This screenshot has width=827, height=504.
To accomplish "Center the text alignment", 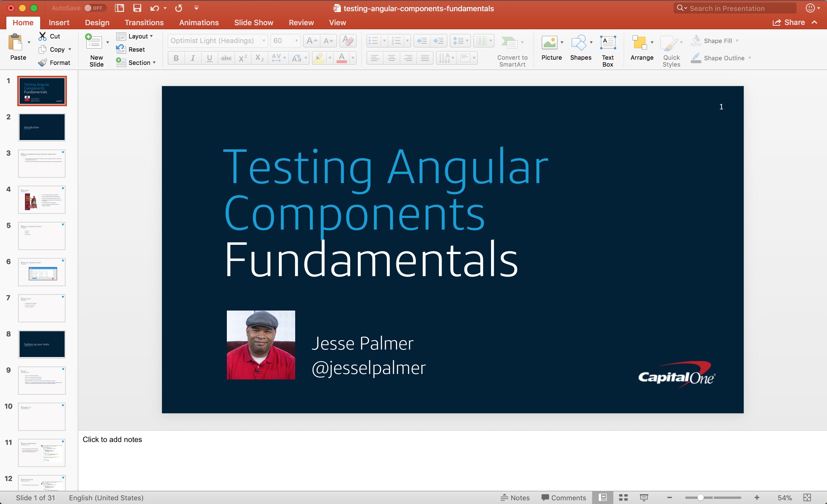I will 391,58.
